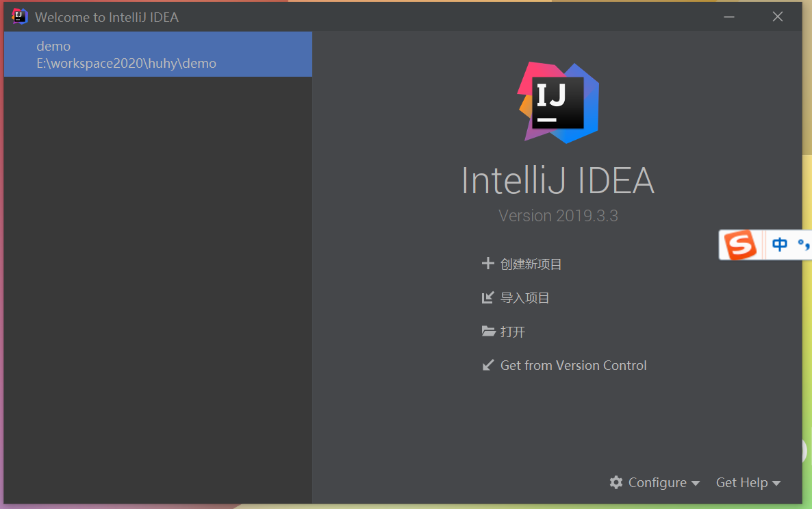Click the Sogou input method S icon

tap(741, 245)
